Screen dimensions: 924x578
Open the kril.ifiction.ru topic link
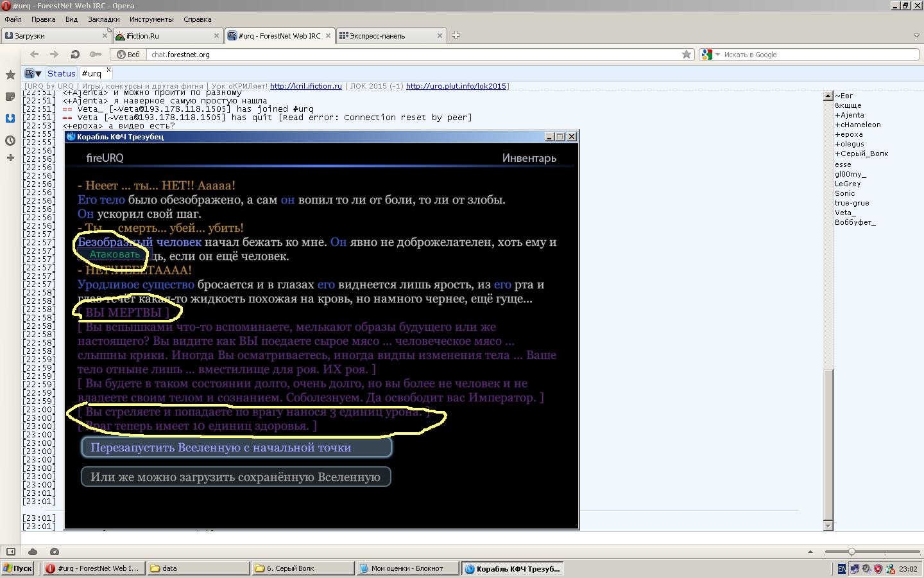pos(306,86)
